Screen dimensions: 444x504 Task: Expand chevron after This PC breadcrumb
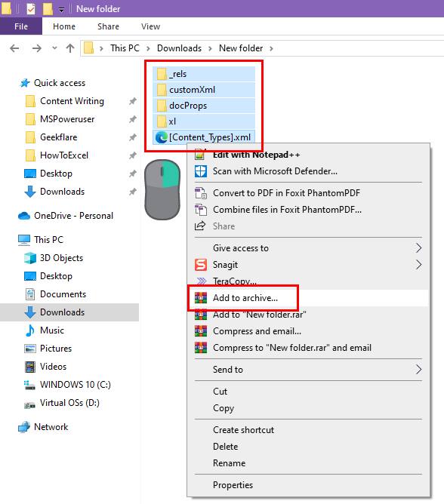click(148, 48)
